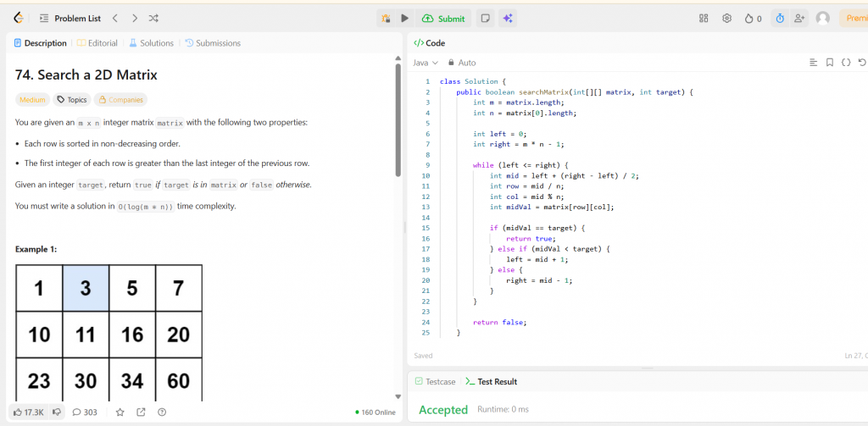The image size is (868, 426).
Task: Like the problem thumbs up 17.3K
Action: point(29,412)
